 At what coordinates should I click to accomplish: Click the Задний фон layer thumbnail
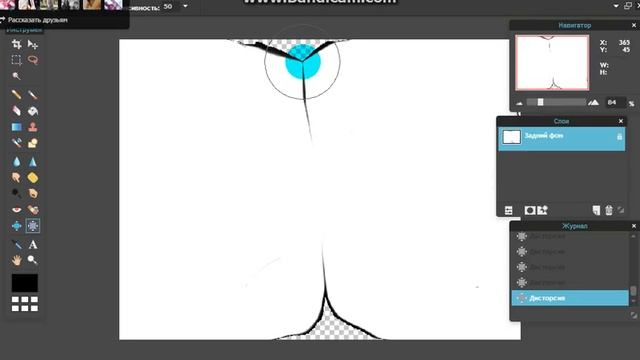[x=511, y=137]
